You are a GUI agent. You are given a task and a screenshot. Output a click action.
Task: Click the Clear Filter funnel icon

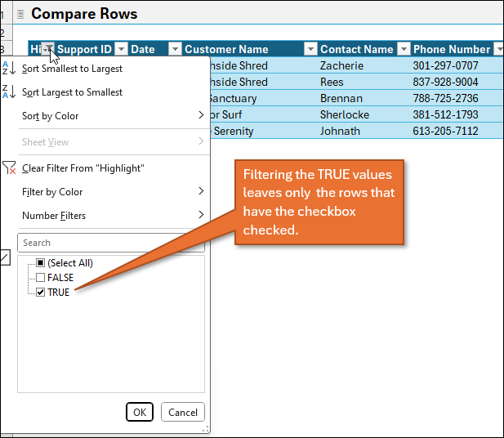click(8, 168)
